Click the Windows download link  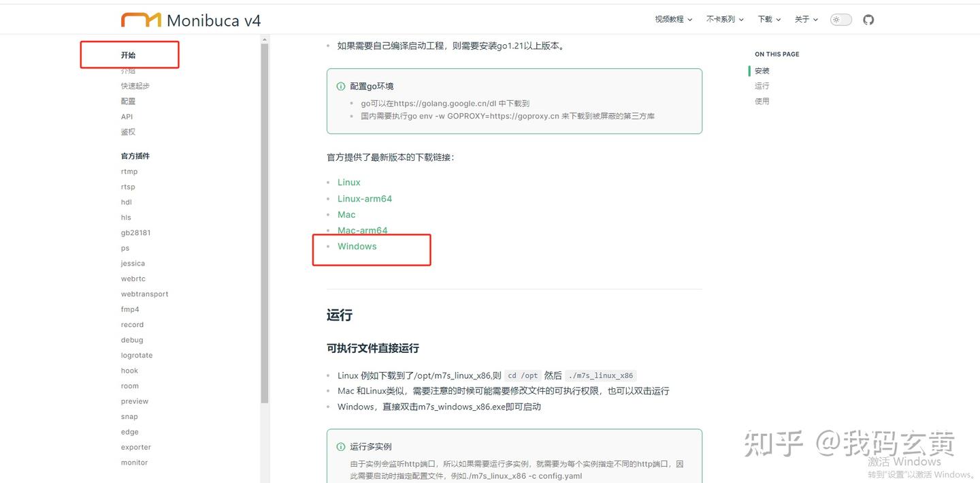pyautogui.click(x=357, y=246)
